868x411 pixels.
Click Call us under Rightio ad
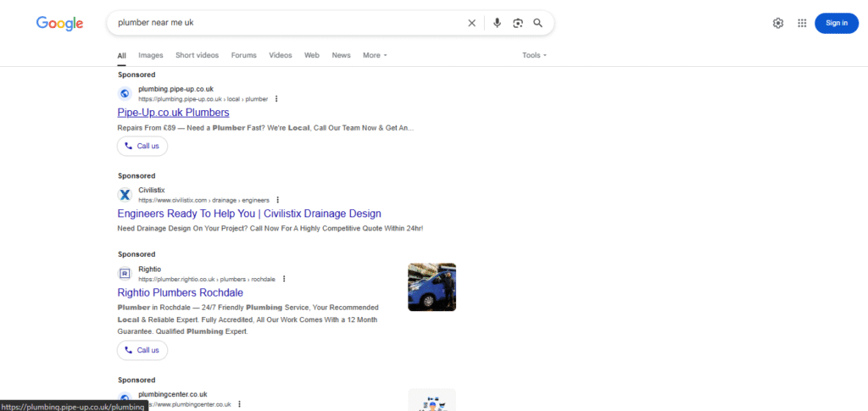coord(142,350)
